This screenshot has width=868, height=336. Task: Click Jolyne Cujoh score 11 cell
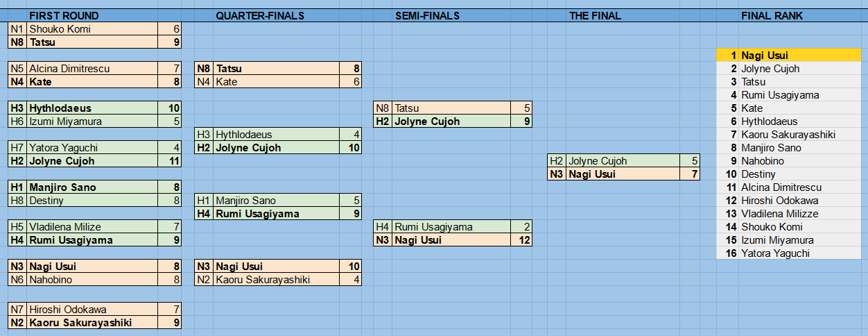169,161
